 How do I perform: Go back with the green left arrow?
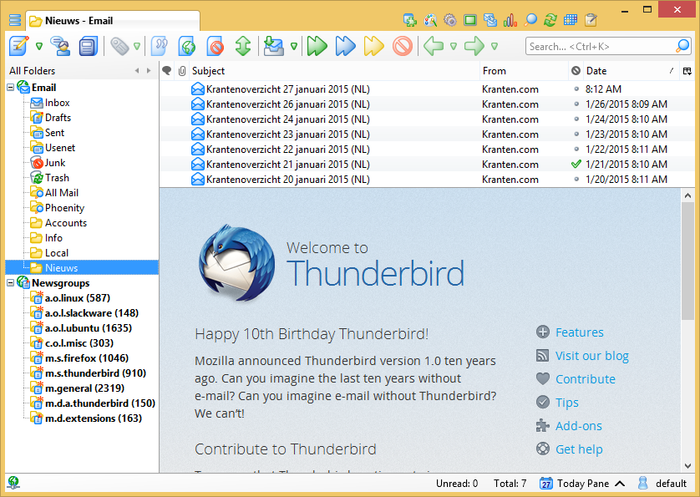coord(433,46)
